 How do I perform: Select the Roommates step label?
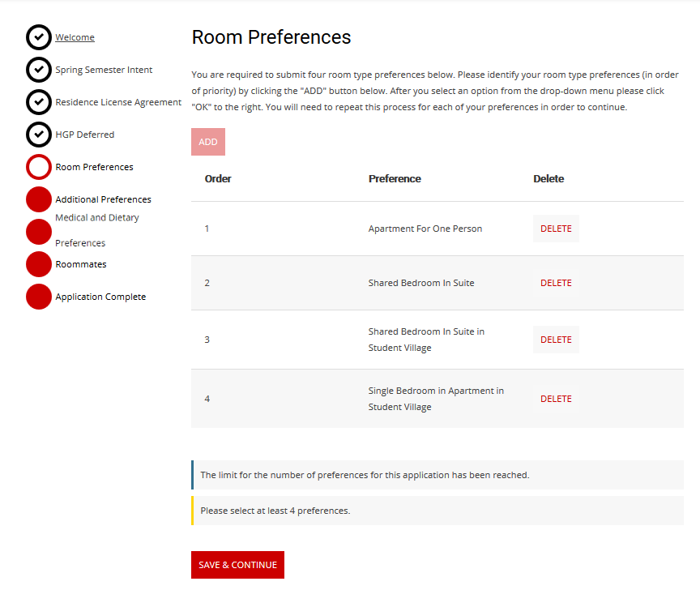[x=81, y=264]
